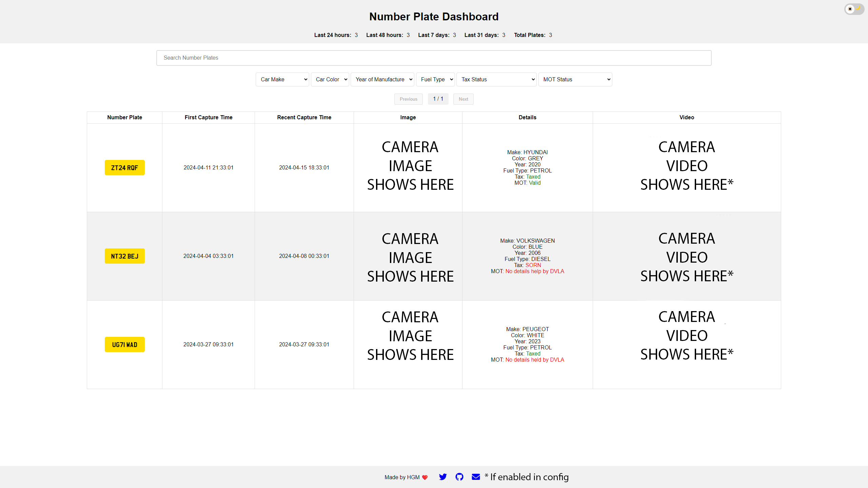Click the Previous pagination button
The image size is (868, 488).
tap(408, 99)
